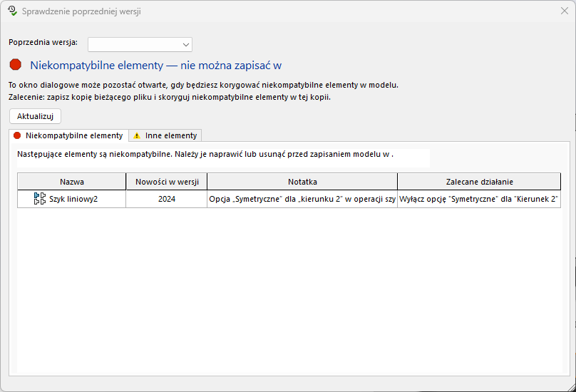The image size is (576, 392).
Task: Click the chevron arrow of the version dropdown
Action: [x=186, y=44]
